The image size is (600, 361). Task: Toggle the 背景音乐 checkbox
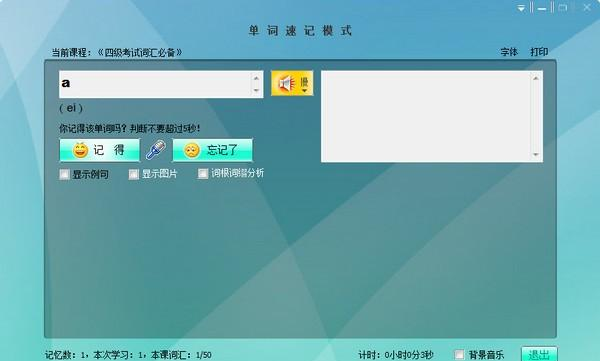(459, 354)
